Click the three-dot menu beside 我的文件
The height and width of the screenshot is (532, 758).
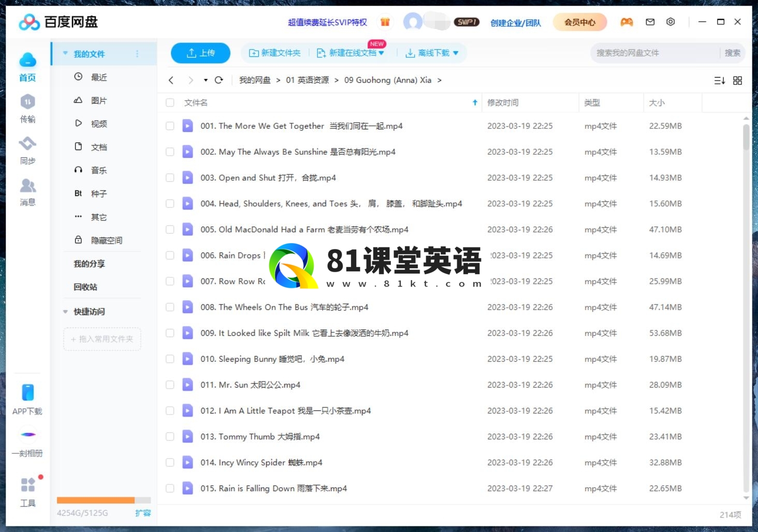[x=137, y=54]
